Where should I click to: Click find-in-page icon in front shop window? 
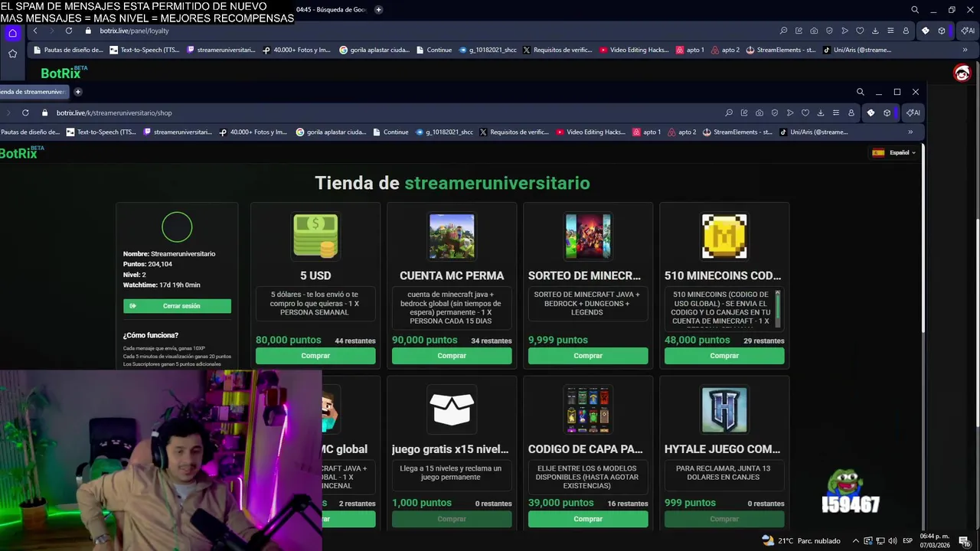click(729, 112)
